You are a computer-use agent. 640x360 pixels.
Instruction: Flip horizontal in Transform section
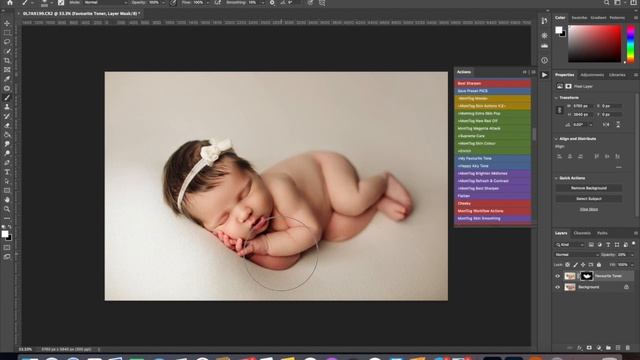(x=606, y=124)
